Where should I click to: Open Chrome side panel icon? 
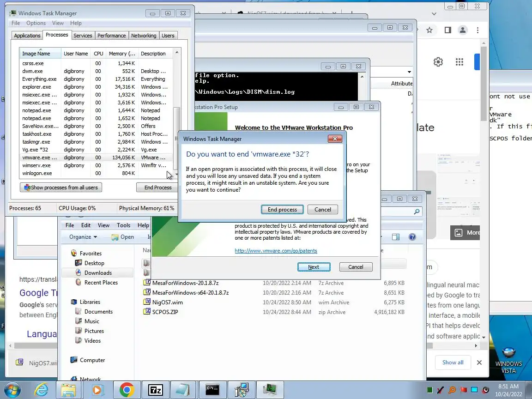click(x=448, y=30)
